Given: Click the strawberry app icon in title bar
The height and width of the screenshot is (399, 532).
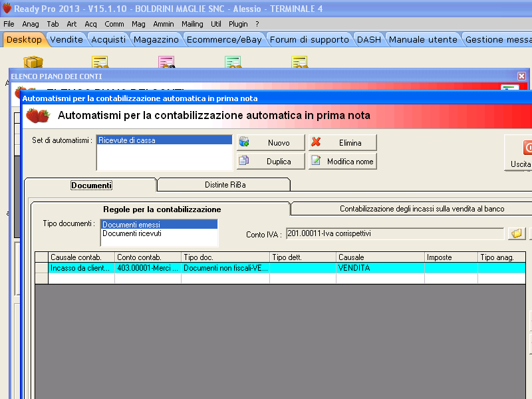Looking at the screenshot, I should (7, 8).
